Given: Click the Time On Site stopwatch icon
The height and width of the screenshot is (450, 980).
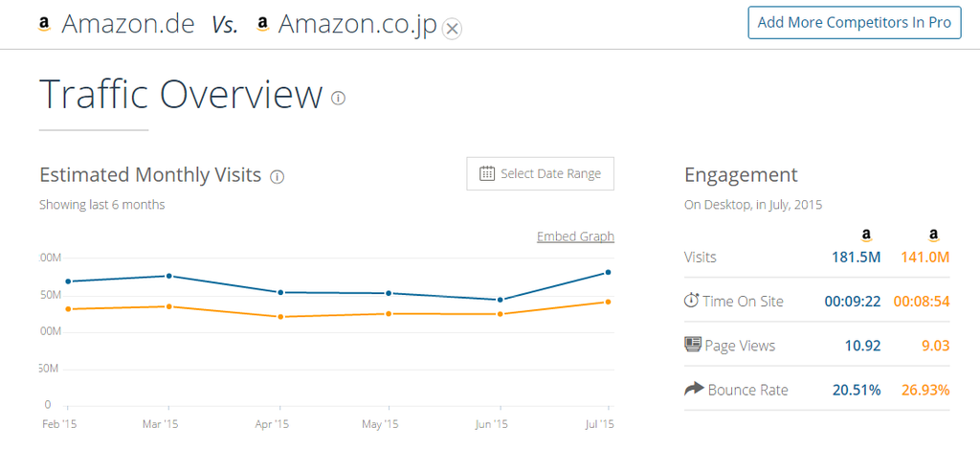Looking at the screenshot, I should (691, 301).
